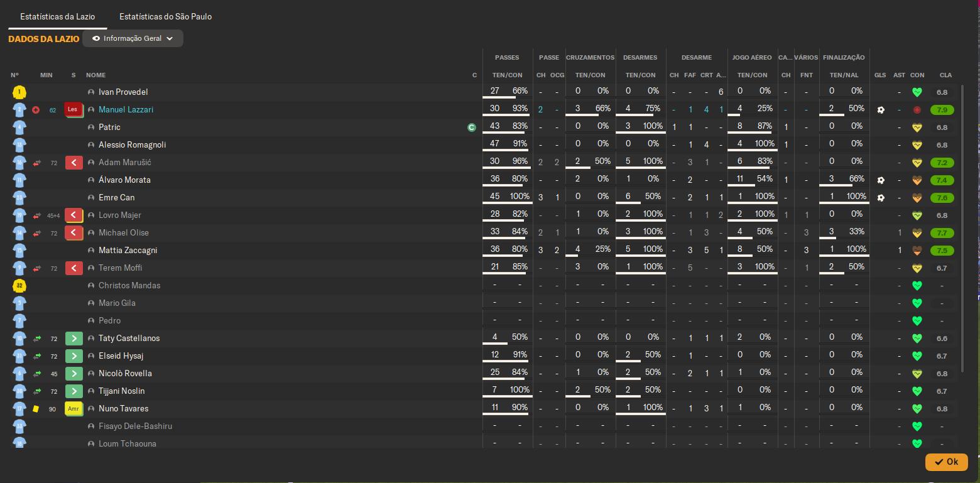Image resolution: width=980 pixels, height=483 pixels.
Task: Click the Amr yellow card badge for Tavares
Action: point(74,409)
